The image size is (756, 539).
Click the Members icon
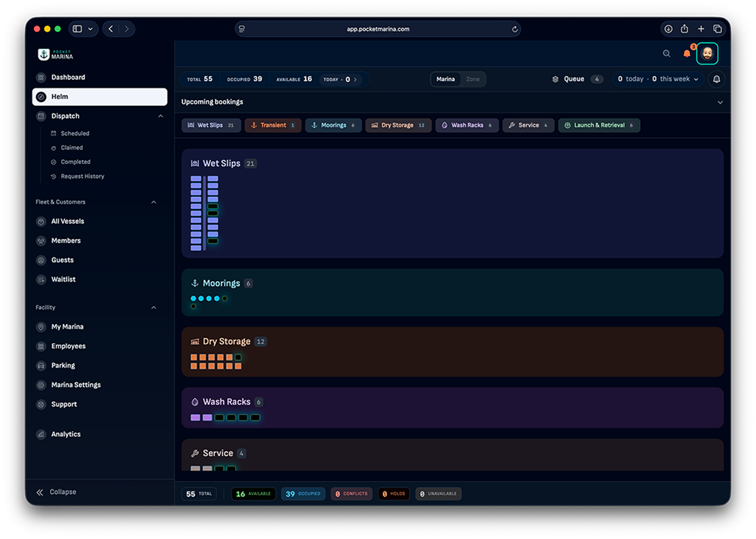(41, 241)
